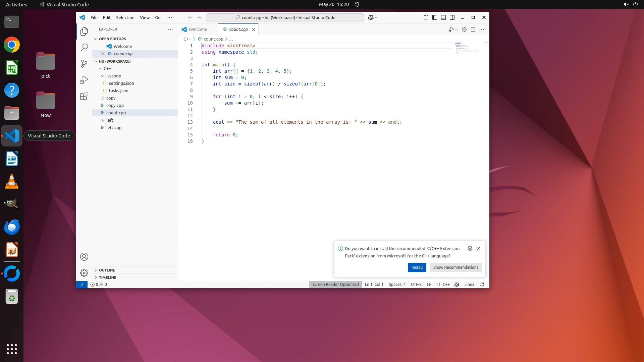Click the command center search field

click(x=285, y=17)
